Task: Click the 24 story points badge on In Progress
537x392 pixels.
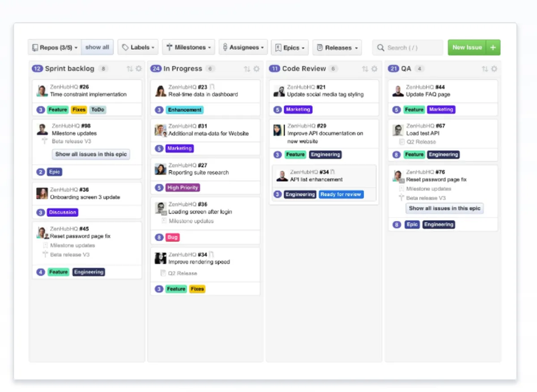Action: [x=156, y=69]
